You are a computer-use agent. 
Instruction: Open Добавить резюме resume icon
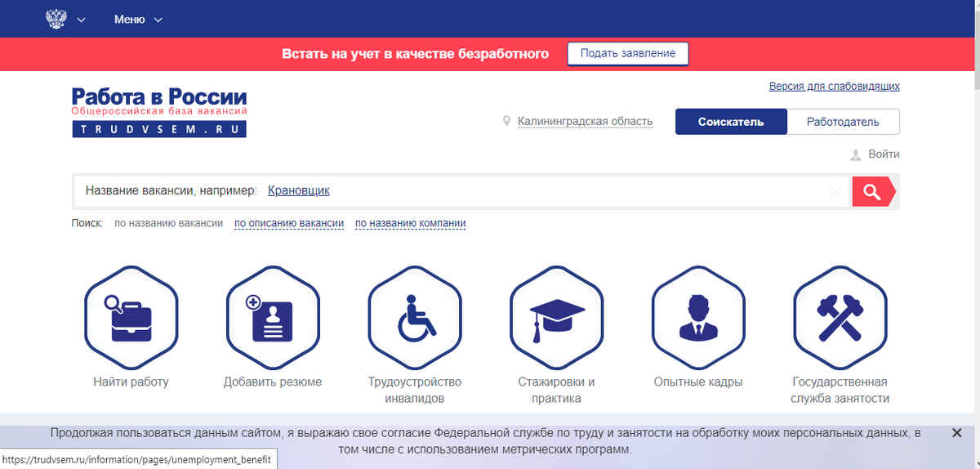click(x=273, y=318)
